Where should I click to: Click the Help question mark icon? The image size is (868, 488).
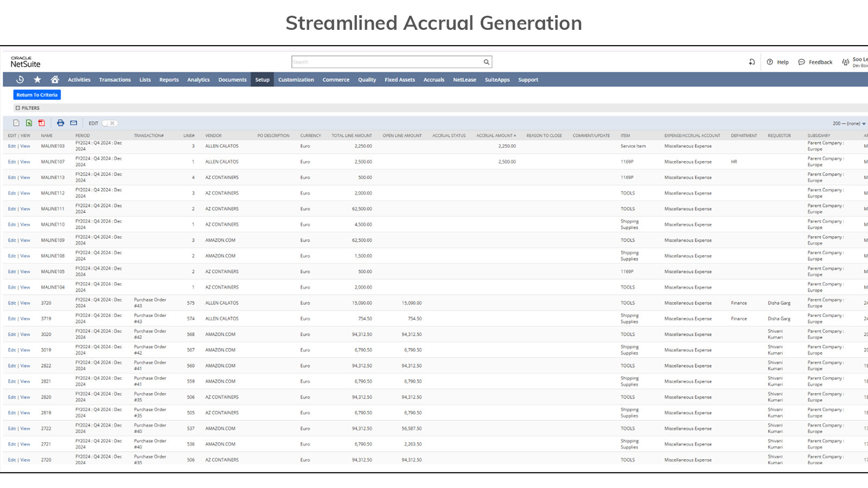point(770,62)
